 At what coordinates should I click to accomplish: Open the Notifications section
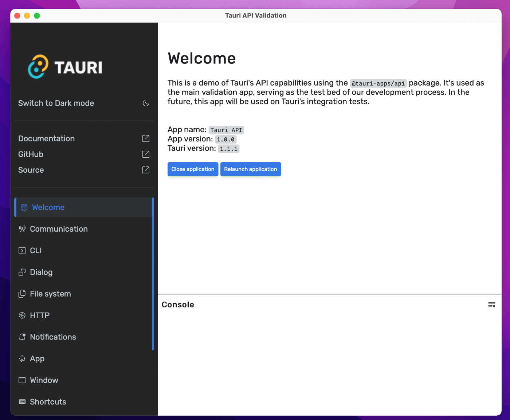coord(83,337)
